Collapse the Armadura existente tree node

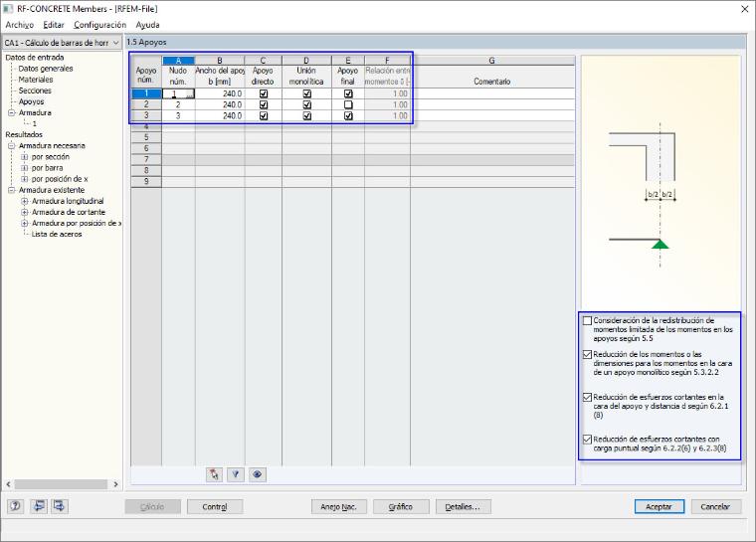[12, 190]
